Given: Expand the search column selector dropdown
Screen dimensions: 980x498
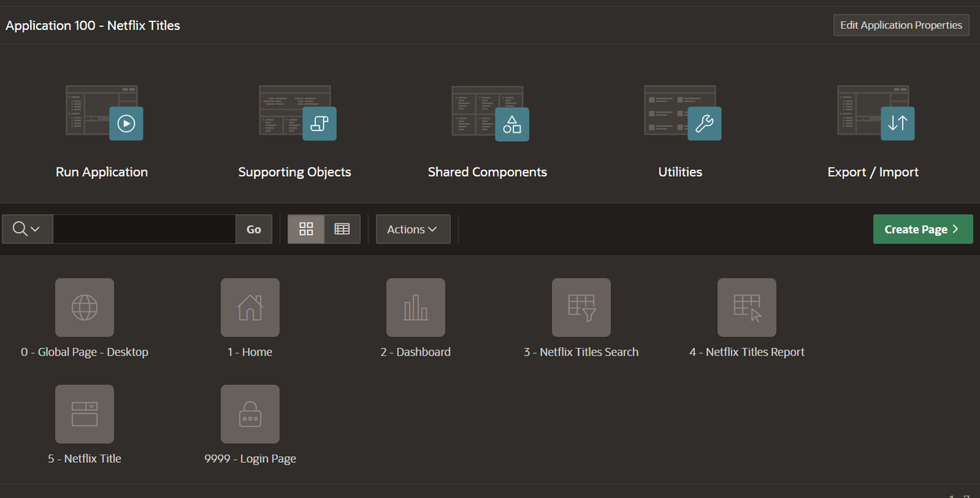Looking at the screenshot, I should click(x=27, y=229).
